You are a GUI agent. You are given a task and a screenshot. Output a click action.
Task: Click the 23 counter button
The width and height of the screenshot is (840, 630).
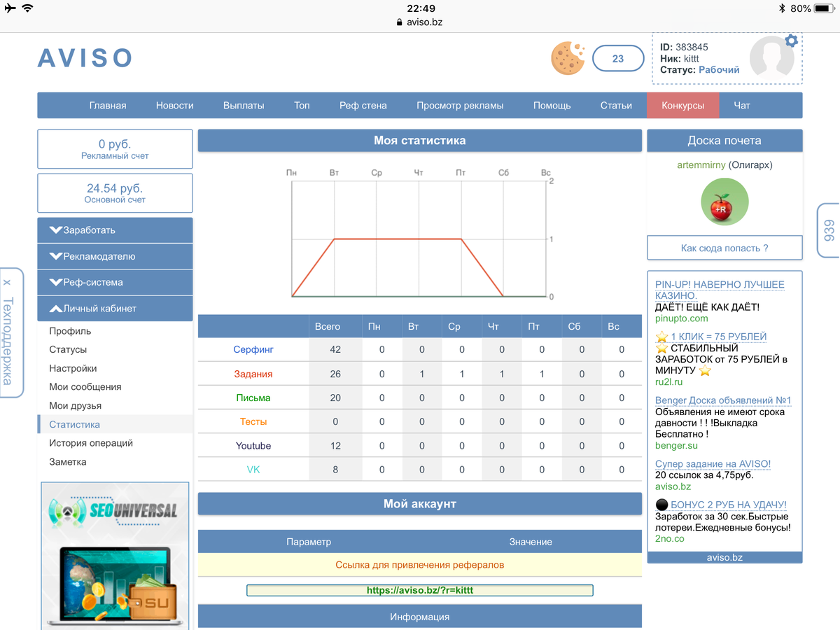tap(618, 59)
